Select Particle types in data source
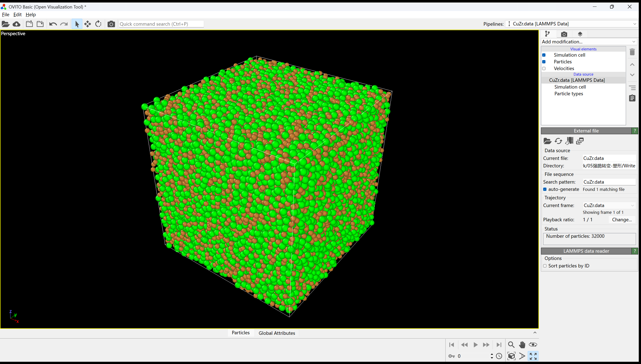This screenshot has height=364, width=641. tap(568, 94)
